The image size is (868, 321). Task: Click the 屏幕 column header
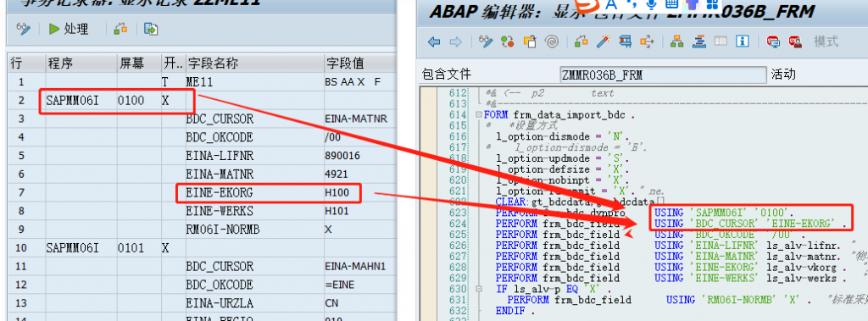tap(138, 63)
